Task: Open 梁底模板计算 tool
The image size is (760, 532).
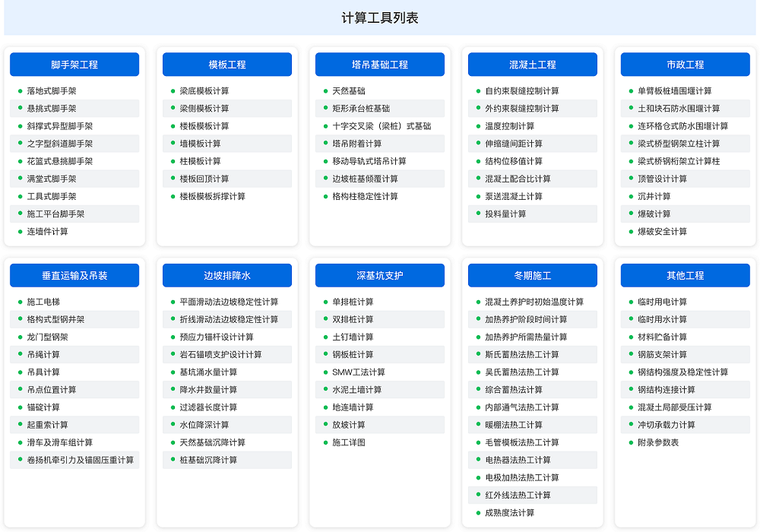Action: coord(204,91)
